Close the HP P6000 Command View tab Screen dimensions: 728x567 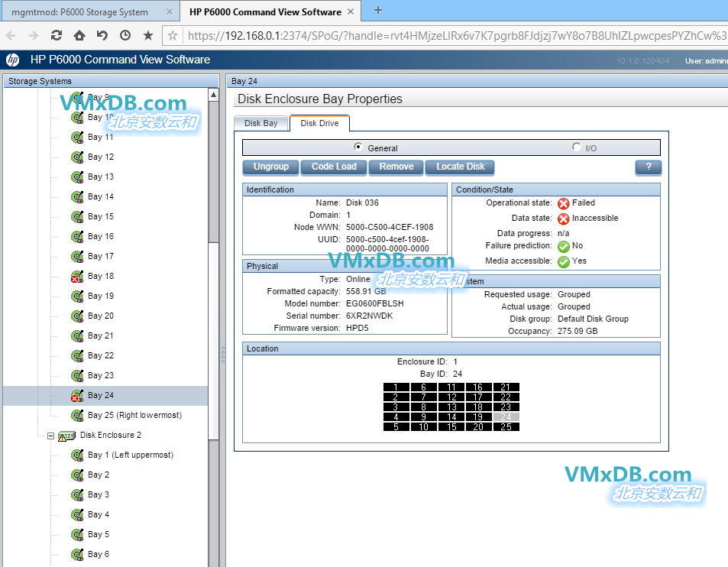[x=351, y=11]
